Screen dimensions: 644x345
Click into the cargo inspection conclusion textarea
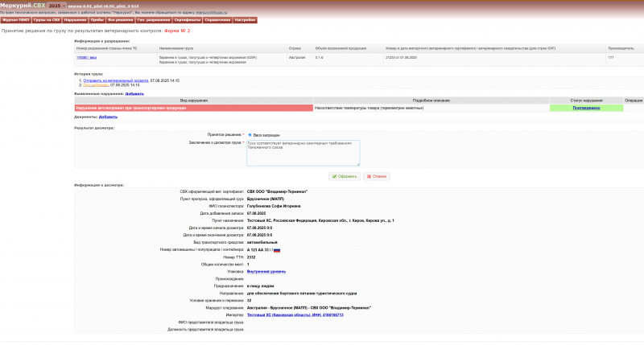(x=303, y=153)
